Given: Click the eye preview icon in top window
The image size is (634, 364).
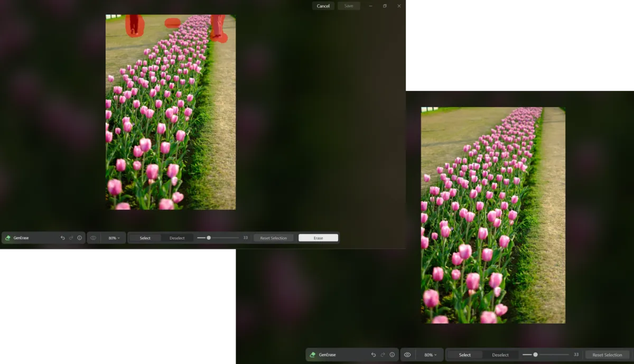Looking at the screenshot, I should pos(93,238).
